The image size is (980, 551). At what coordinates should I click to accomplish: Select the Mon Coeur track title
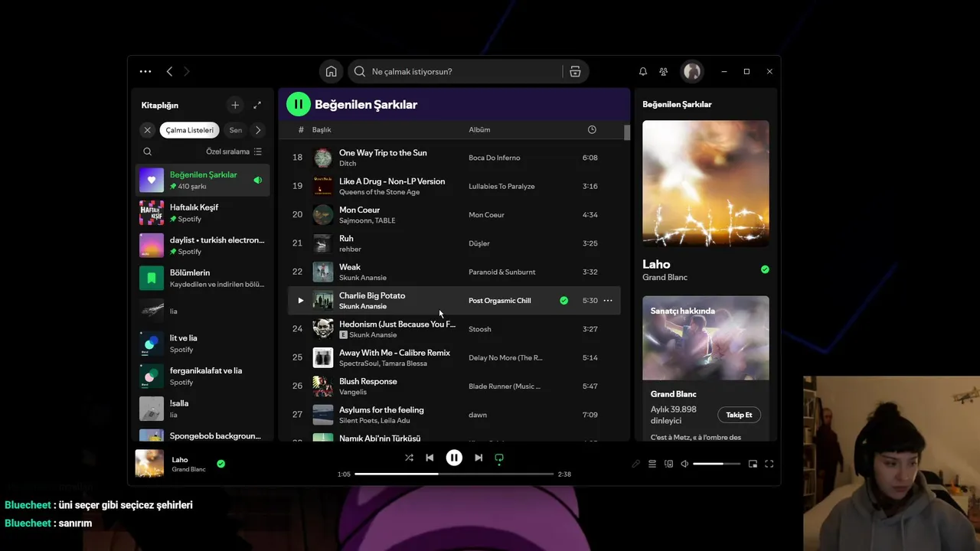pos(360,210)
